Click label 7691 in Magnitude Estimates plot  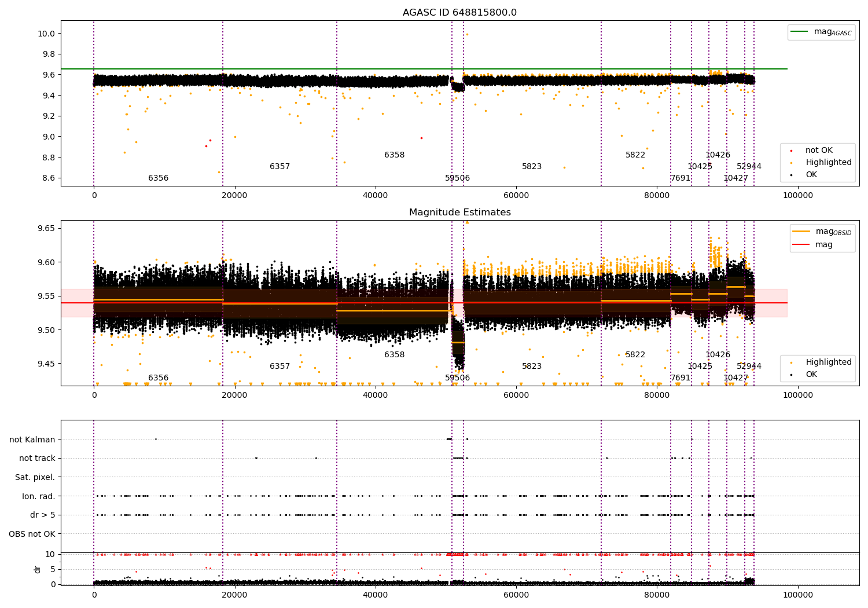[681, 378]
